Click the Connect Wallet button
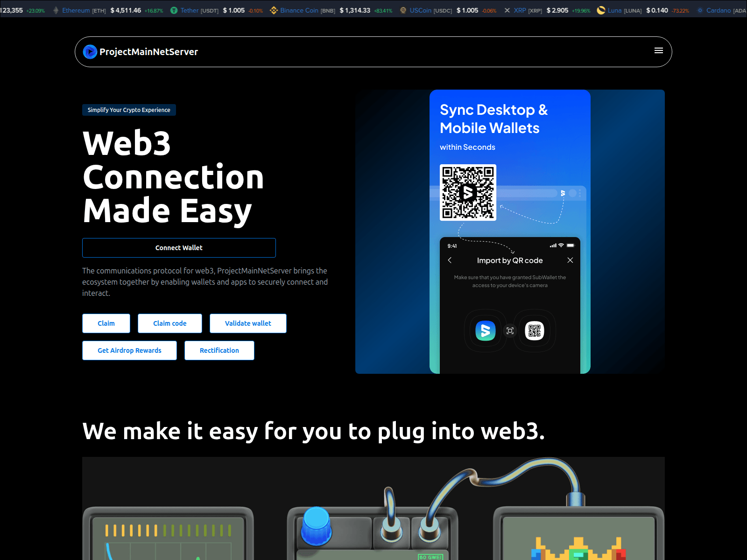This screenshot has width=747, height=560. (x=179, y=248)
